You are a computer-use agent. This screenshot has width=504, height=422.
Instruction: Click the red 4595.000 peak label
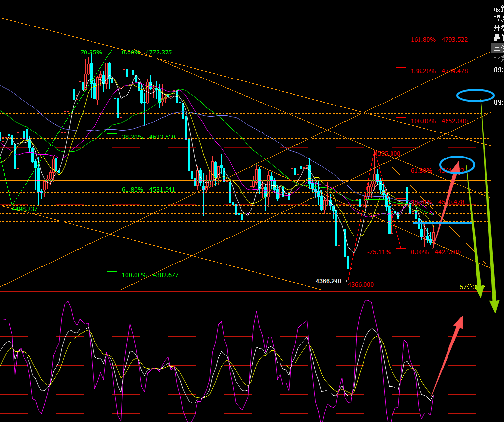(x=387, y=153)
